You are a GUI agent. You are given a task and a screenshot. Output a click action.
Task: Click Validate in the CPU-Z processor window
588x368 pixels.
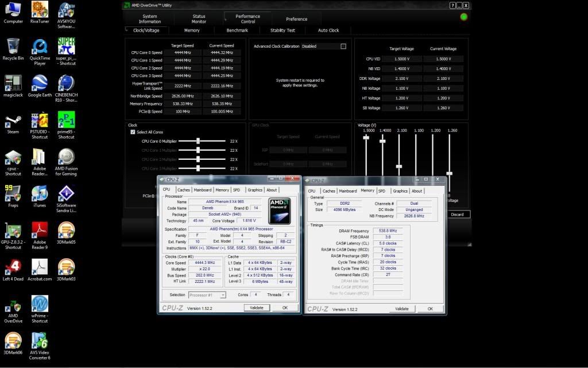(x=257, y=308)
